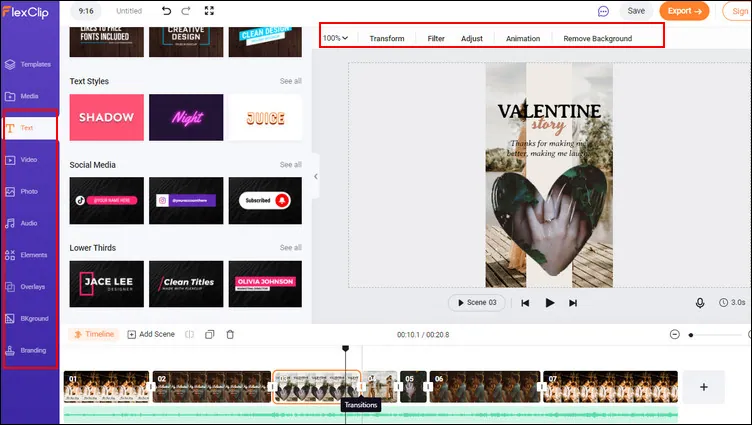Click the orange Export button
Viewport: 752px width, 425px height.
tap(684, 11)
